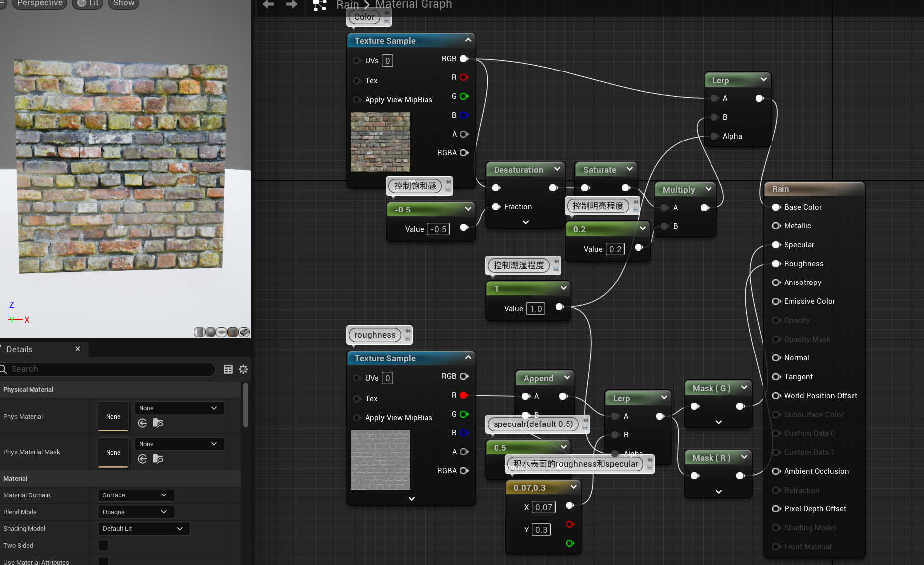Expand the Desaturation node header chevron
This screenshot has height=565, width=924.
[x=557, y=169]
